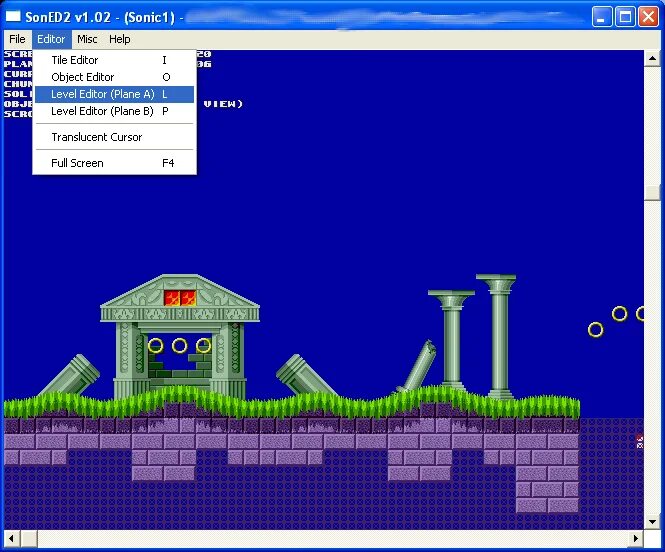Close the SonED2 window
The image size is (665, 552).
click(x=648, y=17)
